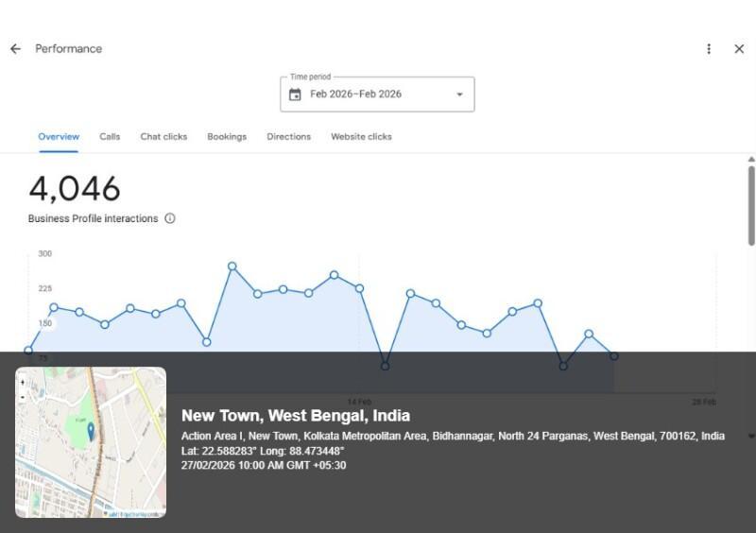Screen dimensions: 756x533
Task: Click the info icon beside Business Profile interactions
Action: tap(170, 218)
